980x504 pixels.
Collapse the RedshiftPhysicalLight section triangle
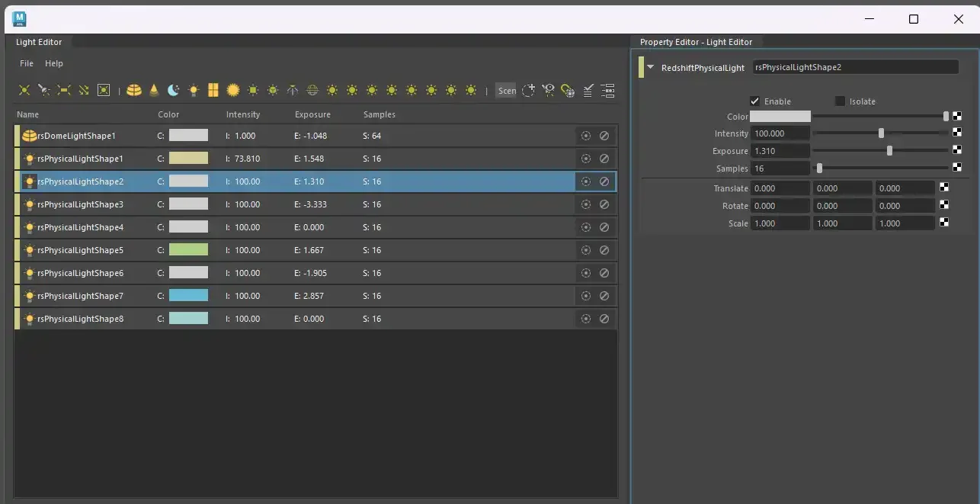pyautogui.click(x=650, y=67)
